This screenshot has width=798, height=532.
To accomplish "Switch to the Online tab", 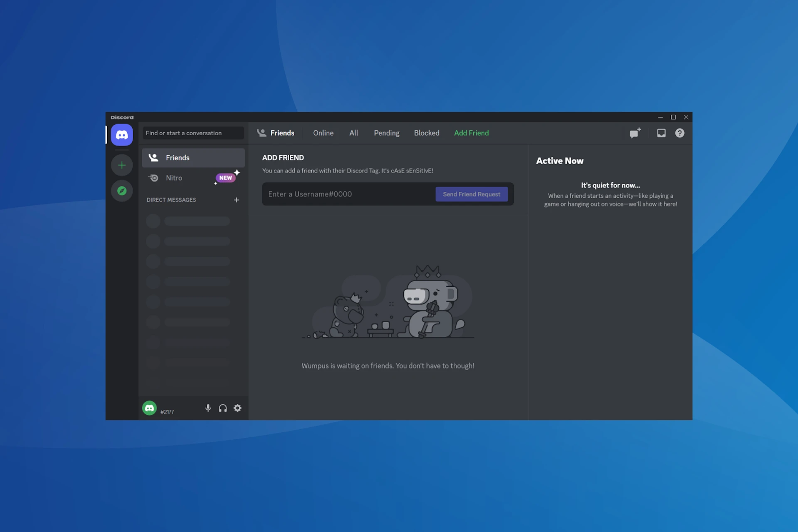I will tap(323, 133).
